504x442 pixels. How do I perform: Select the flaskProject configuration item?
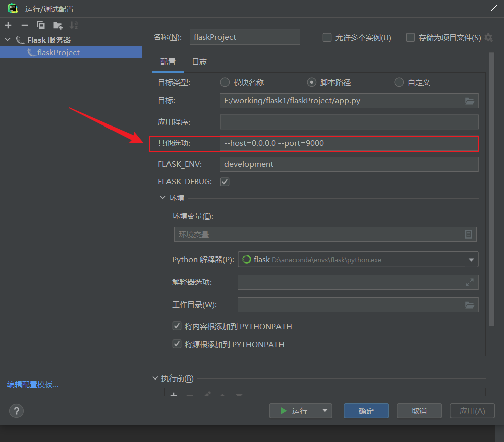click(x=58, y=52)
